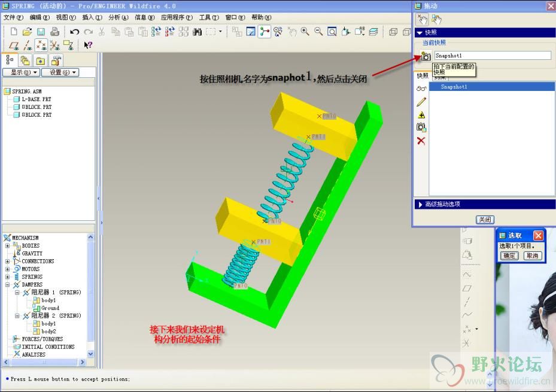Select GRAVITY in mechanism tree
556x392 pixels.
pyautogui.click(x=32, y=253)
